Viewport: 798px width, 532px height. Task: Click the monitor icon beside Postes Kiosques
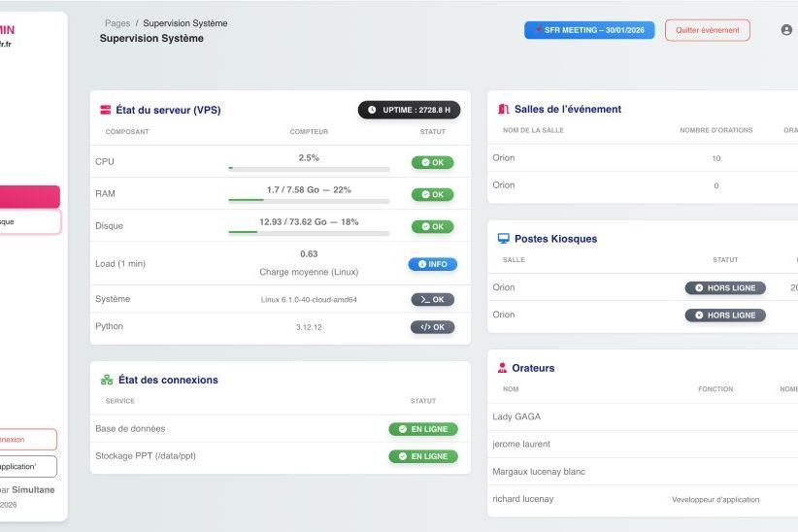pyautogui.click(x=503, y=238)
